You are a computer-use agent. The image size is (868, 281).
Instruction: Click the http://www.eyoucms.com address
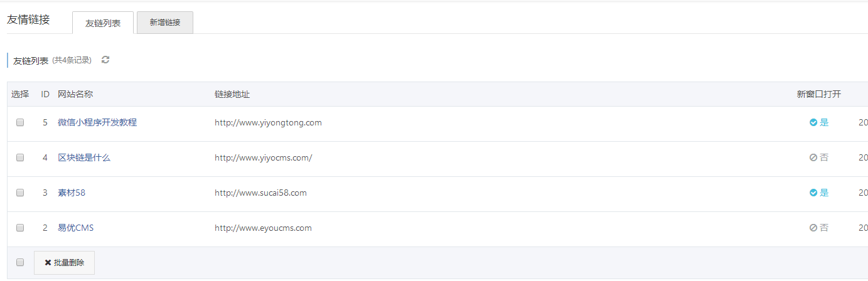(x=263, y=228)
